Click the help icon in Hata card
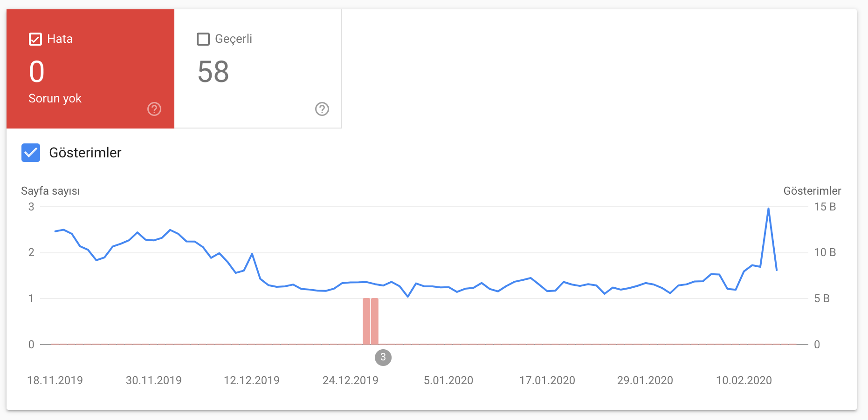The height and width of the screenshot is (420, 868). pyautogui.click(x=154, y=109)
